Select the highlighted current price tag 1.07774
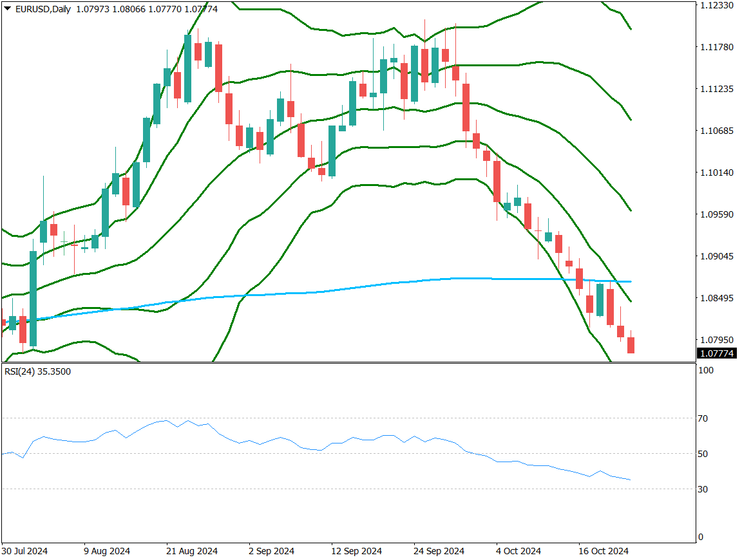 (x=716, y=353)
